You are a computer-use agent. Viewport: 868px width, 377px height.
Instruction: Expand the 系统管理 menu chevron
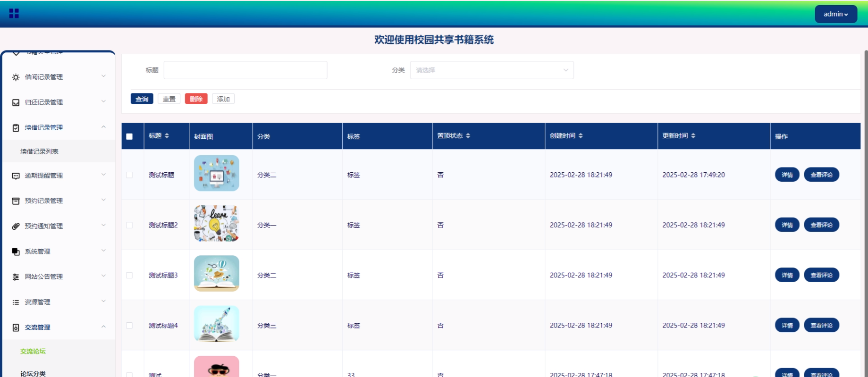pos(103,251)
